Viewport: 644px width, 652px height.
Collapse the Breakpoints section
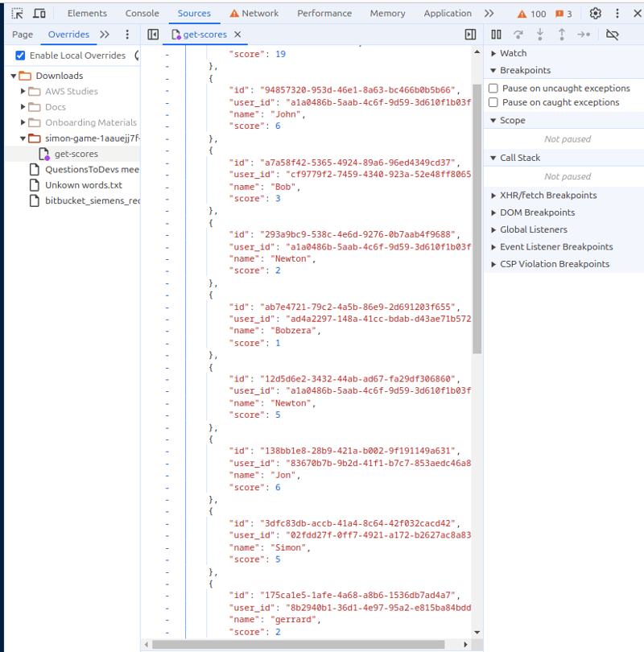pyautogui.click(x=493, y=70)
